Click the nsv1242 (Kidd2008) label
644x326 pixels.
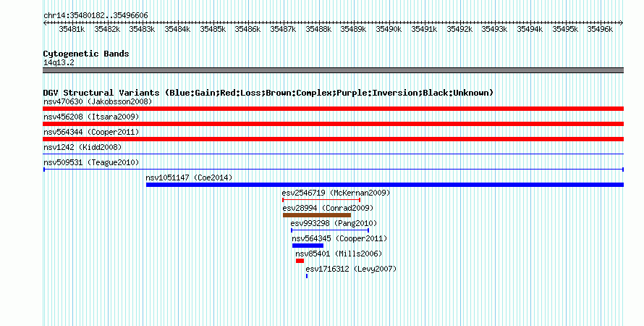click(x=82, y=147)
